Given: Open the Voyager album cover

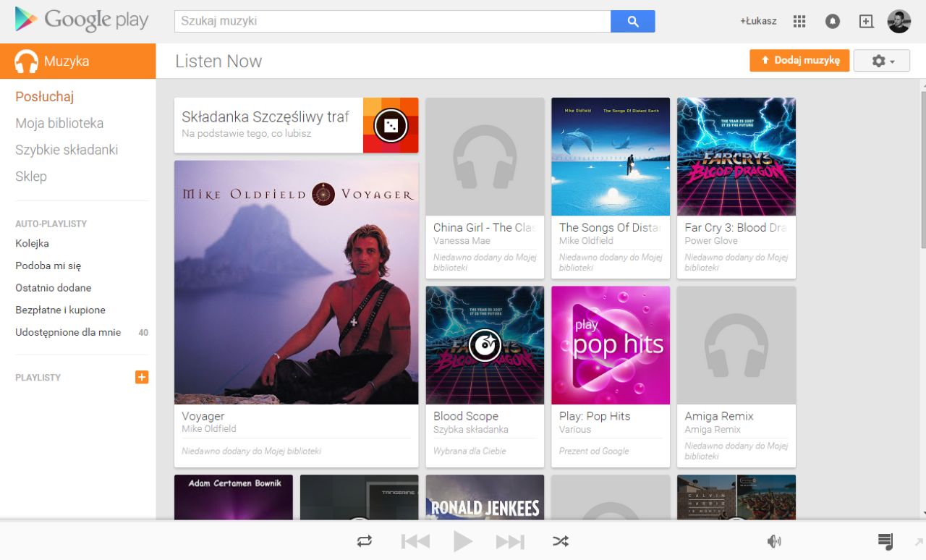Looking at the screenshot, I should (297, 282).
